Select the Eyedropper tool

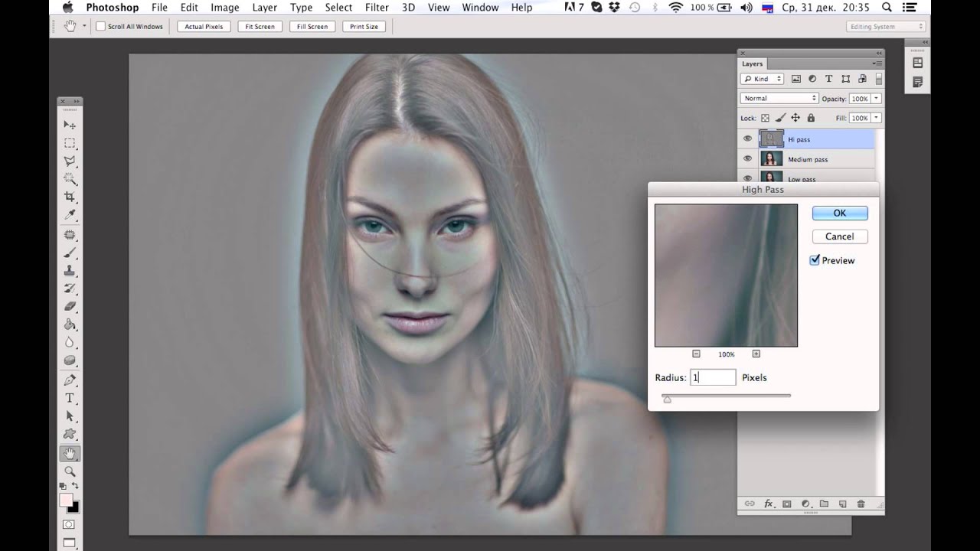tap(70, 216)
